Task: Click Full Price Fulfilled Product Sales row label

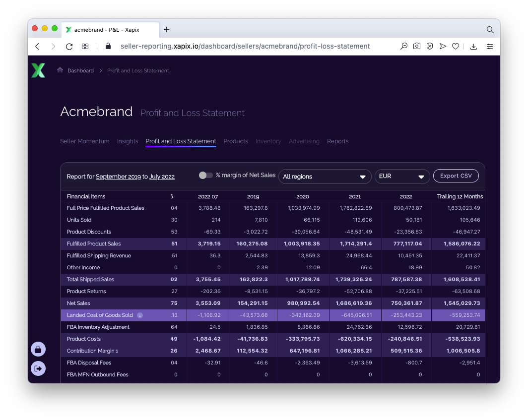Action: tap(105, 208)
